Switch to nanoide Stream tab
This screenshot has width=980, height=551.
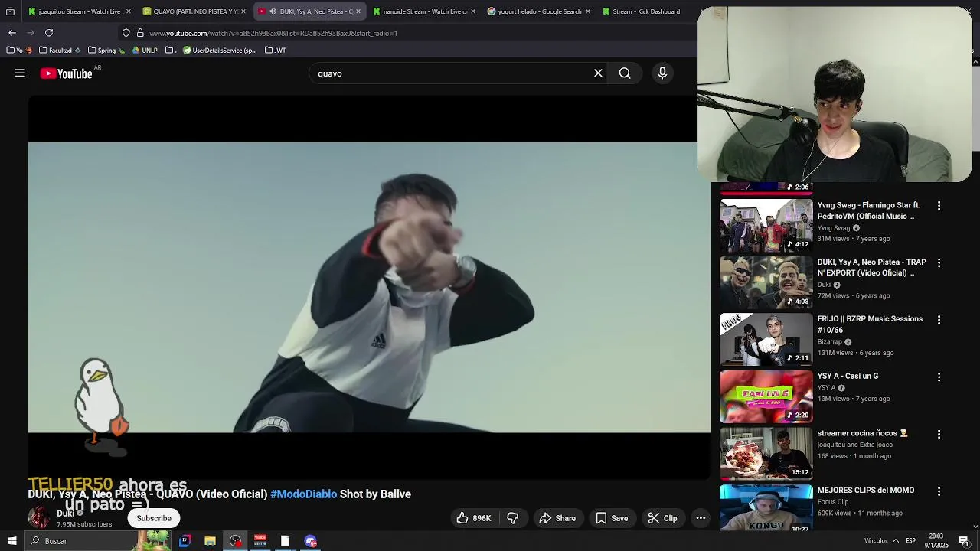tap(424, 11)
